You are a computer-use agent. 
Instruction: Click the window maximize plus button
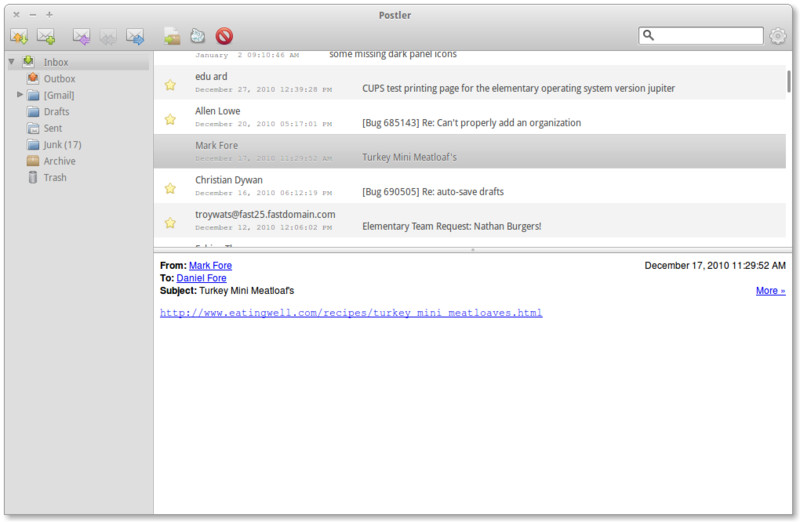(49, 14)
